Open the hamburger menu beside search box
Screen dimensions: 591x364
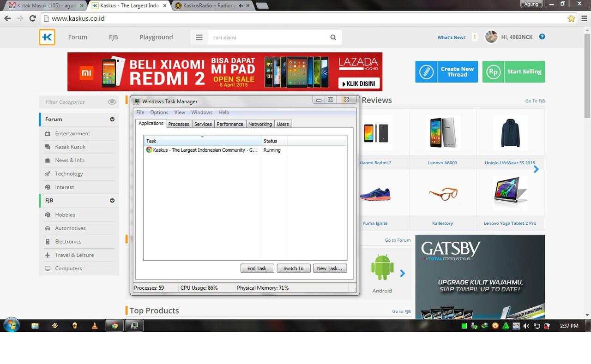point(199,37)
